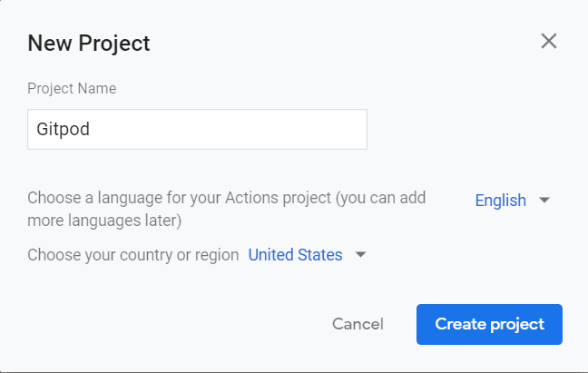
Task: Focus the Project Name text field
Action: click(197, 130)
